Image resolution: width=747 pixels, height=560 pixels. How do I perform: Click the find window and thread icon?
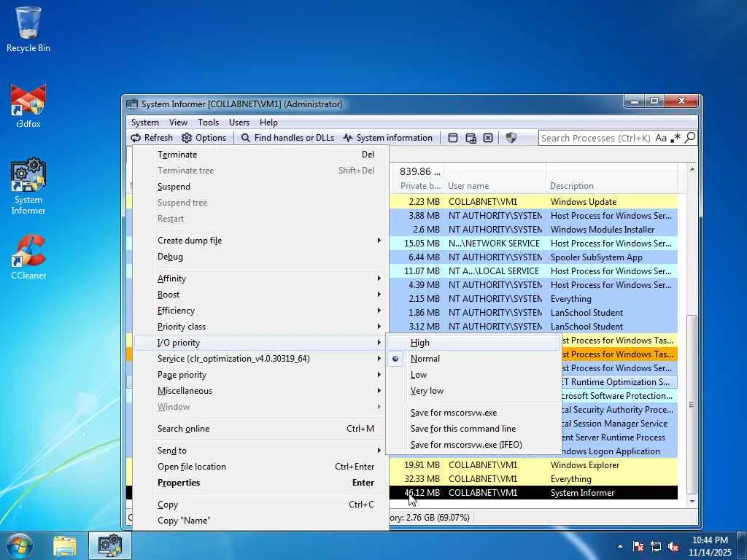click(x=471, y=138)
